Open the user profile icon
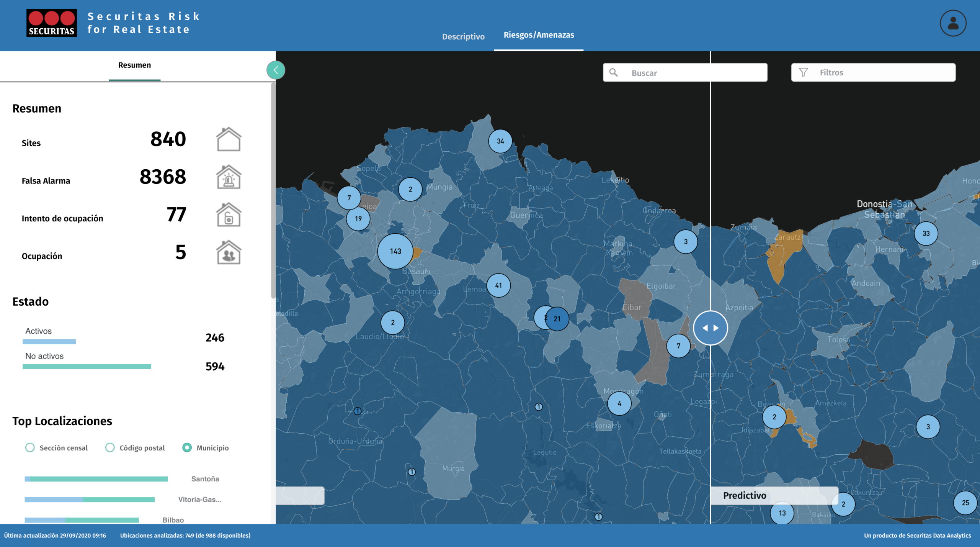 point(953,23)
